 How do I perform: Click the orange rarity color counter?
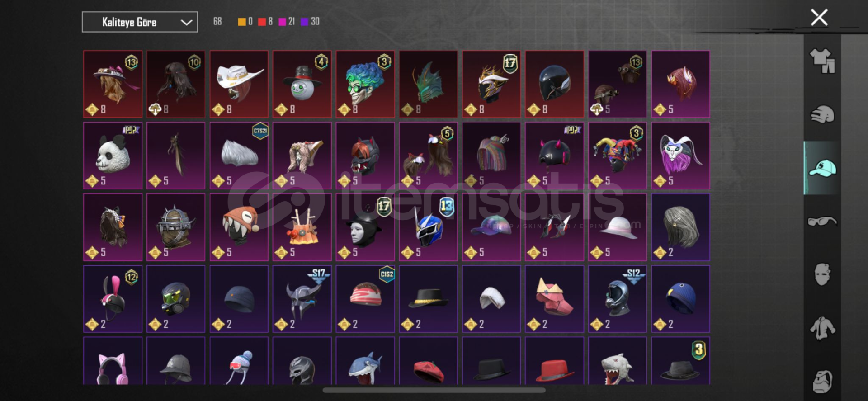coord(245,21)
